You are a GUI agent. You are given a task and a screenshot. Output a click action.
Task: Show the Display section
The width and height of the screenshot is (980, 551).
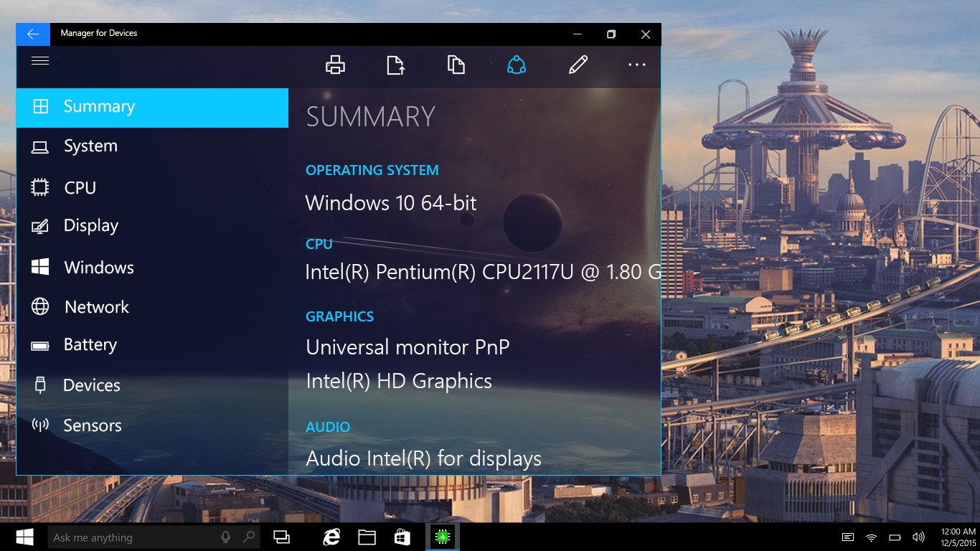click(152, 226)
